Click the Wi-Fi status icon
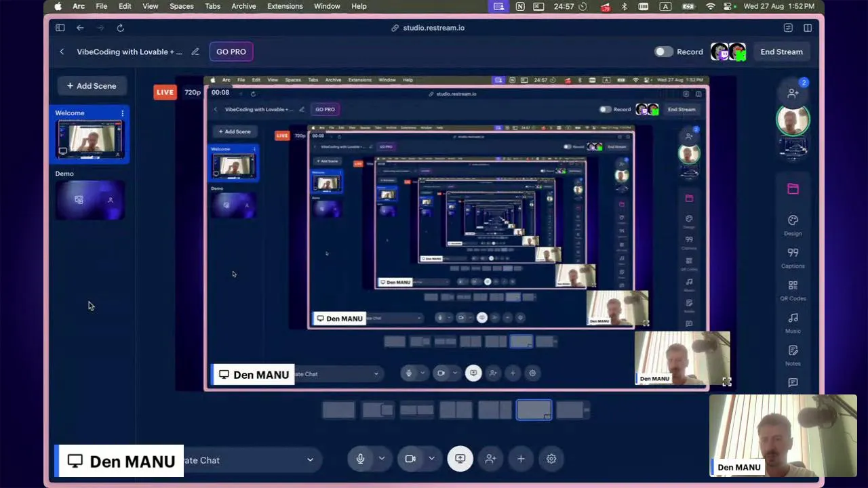This screenshot has width=868, height=488. coord(711,6)
